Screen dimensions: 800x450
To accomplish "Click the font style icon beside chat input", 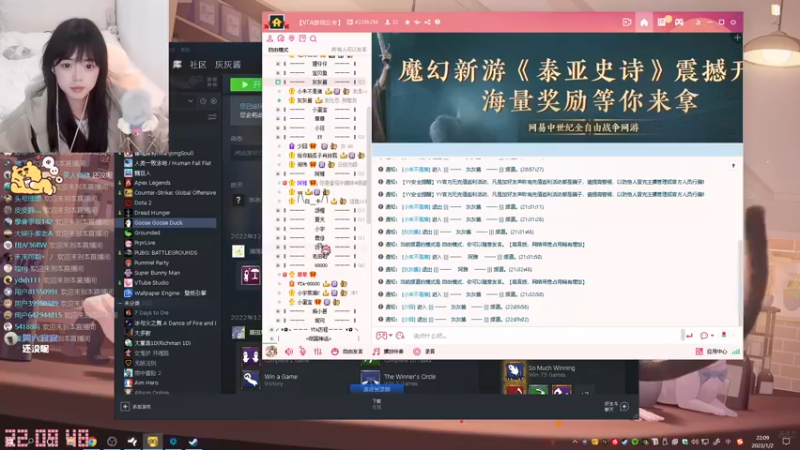I will (x=400, y=336).
